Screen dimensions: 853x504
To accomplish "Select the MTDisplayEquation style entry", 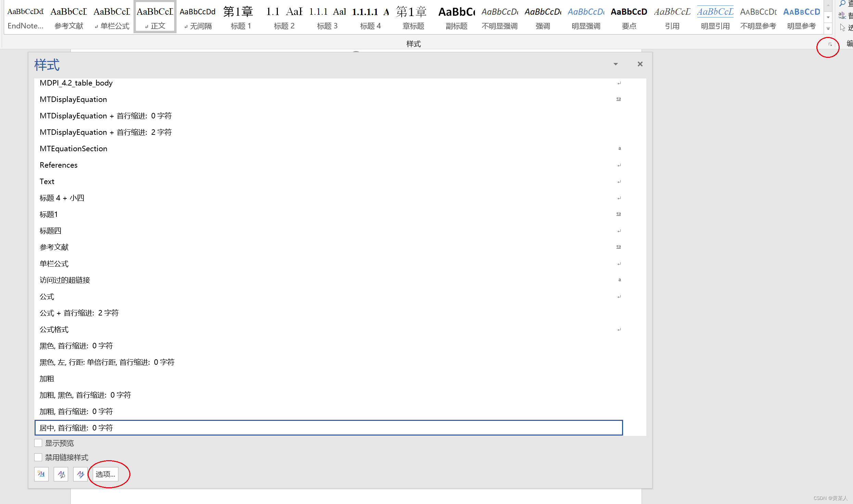I will [73, 99].
